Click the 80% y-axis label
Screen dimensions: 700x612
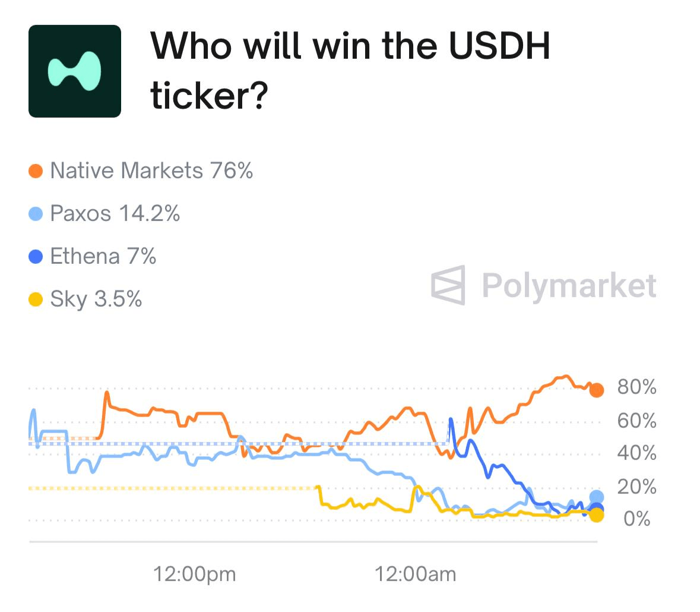tap(636, 387)
